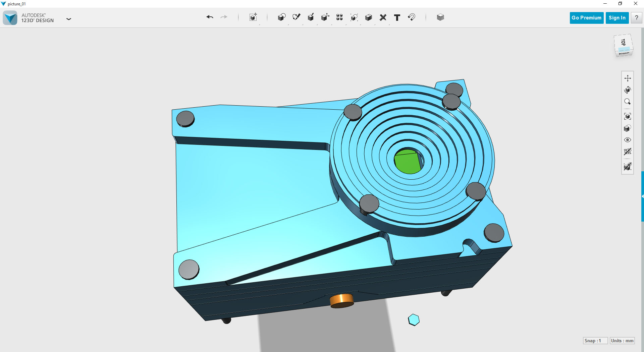Open the Materials icon in toolbar

pos(440,17)
